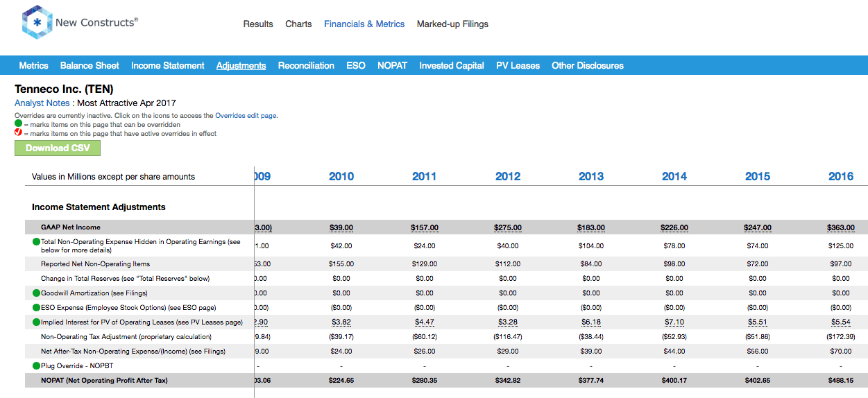Click NOPAT (Net Operating Profit After Tax) label
Image resolution: width=868 pixels, height=398 pixels.
pos(104,381)
